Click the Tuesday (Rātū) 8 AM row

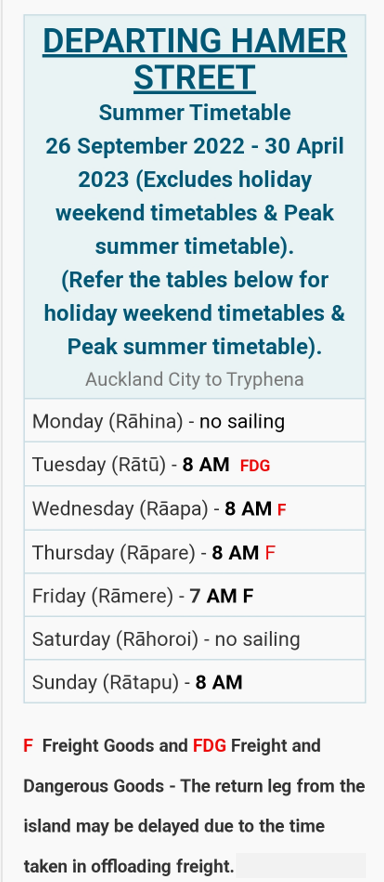(x=195, y=464)
